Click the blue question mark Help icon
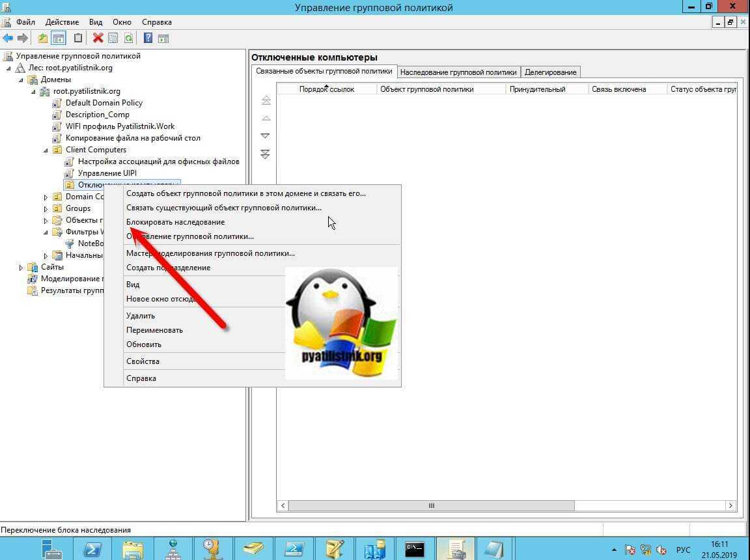750x560 pixels. (x=148, y=38)
